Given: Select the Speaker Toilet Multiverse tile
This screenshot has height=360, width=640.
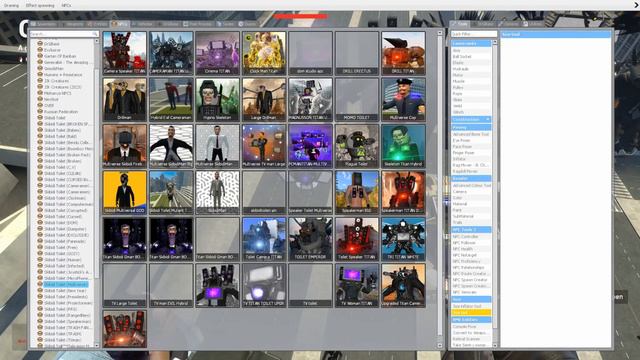Looking at the screenshot, I should 311,193.
